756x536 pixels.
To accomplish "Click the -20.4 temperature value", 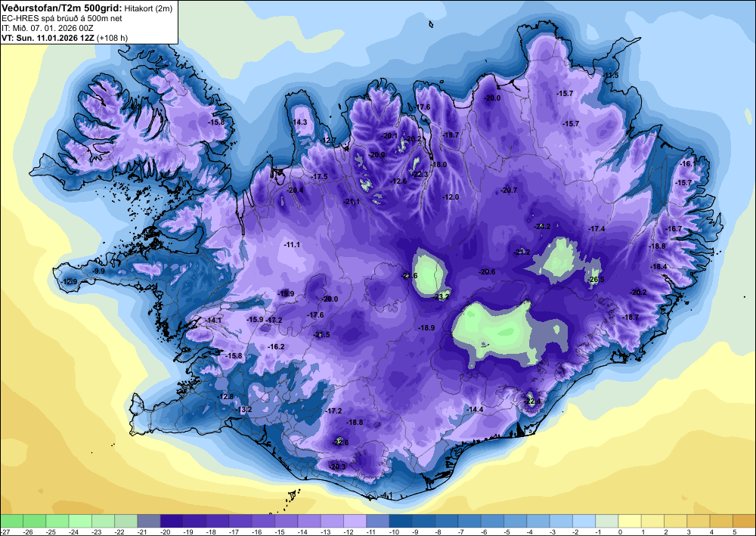I will pyautogui.click(x=295, y=191).
